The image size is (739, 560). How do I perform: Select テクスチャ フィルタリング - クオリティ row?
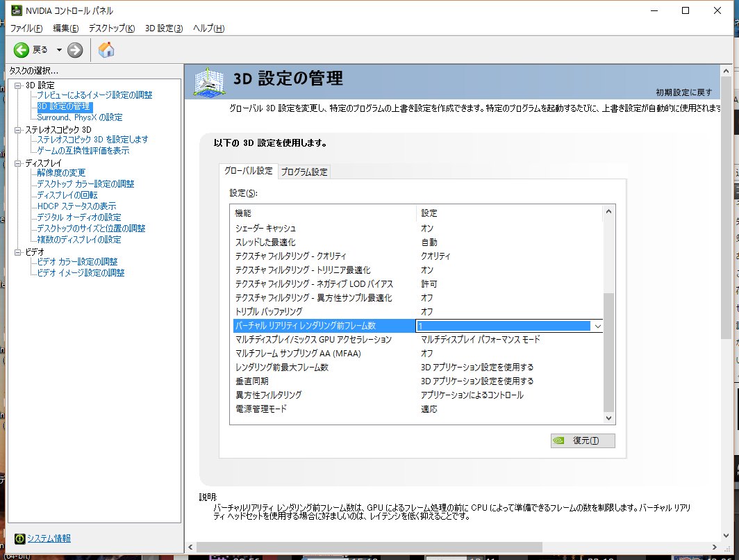417,256
